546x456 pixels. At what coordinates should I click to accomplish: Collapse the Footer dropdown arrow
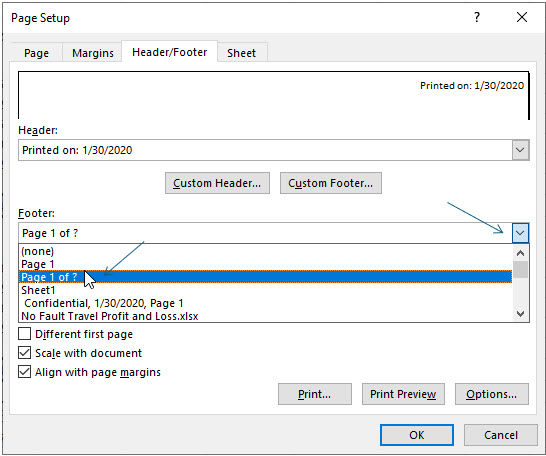tap(520, 233)
